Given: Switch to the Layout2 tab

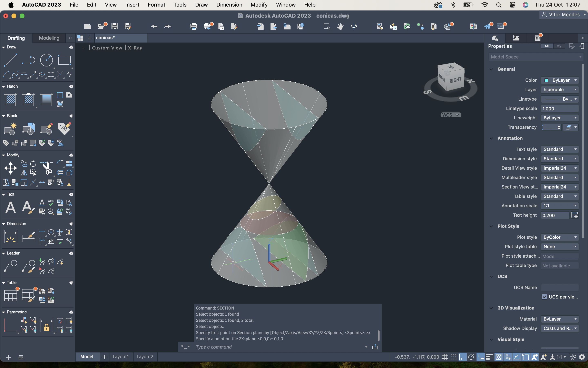Looking at the screenshot, I should pyautogui.click(x=145, y=357).
